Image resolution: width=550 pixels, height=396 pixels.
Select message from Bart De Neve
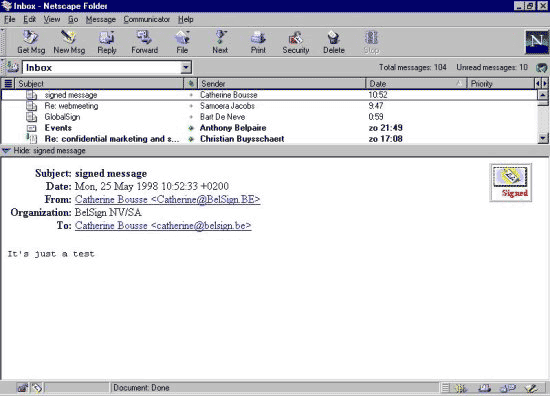click(269, 117)
